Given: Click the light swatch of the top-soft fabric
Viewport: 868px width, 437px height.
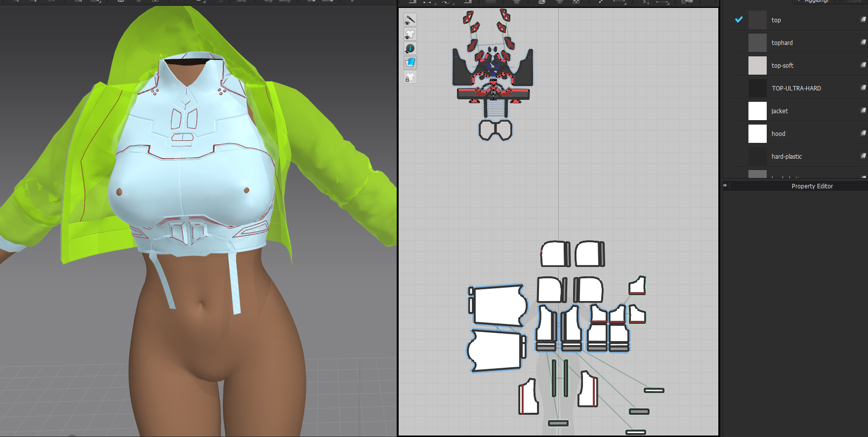Looking at the screenshot, I should coord(757,65).
